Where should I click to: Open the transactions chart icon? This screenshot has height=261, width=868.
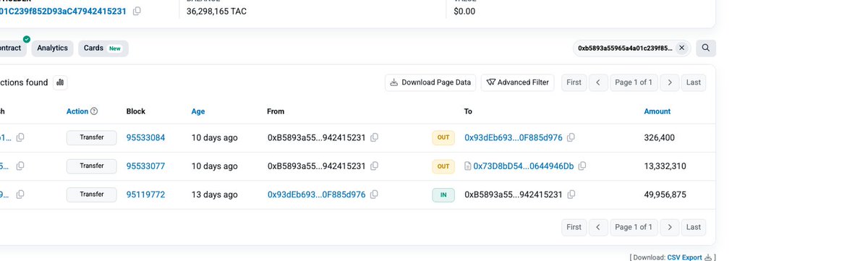point(60,82)
